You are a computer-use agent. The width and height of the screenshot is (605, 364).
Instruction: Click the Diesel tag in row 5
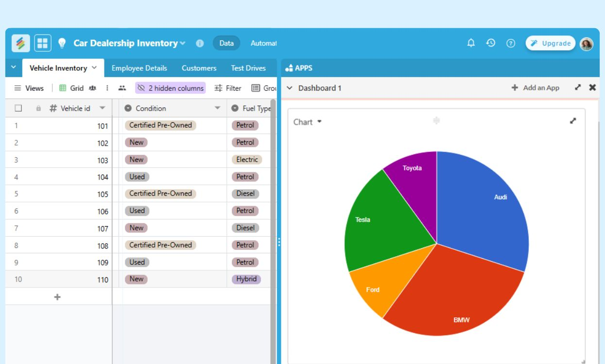pyautogui.click(x=245, y=194)
